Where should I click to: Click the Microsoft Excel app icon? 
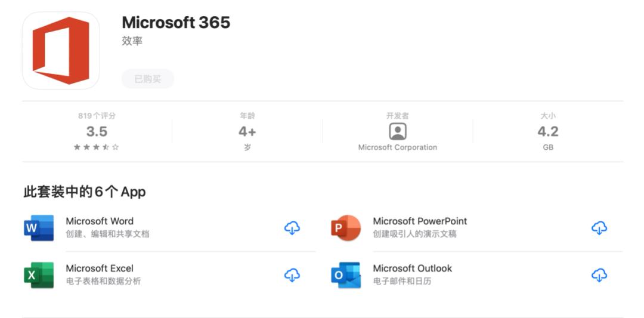(x=39, y=275)
